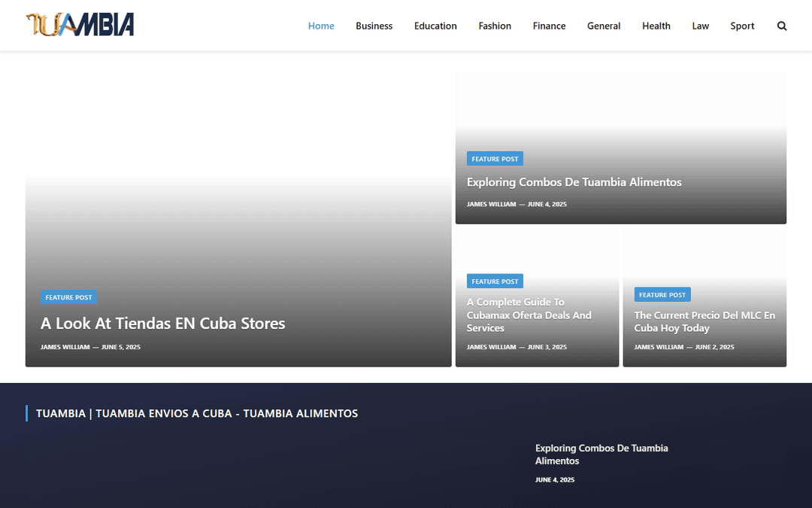The width and height of the screenshot is (812, 508).
Task: Click Feature Post tag on Exploring Combos card
Action: (495, 159)
